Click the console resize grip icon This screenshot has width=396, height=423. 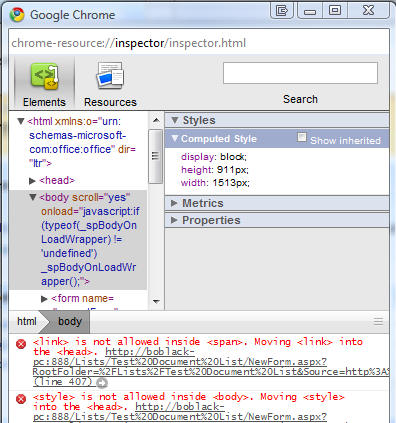pos(378,322)
